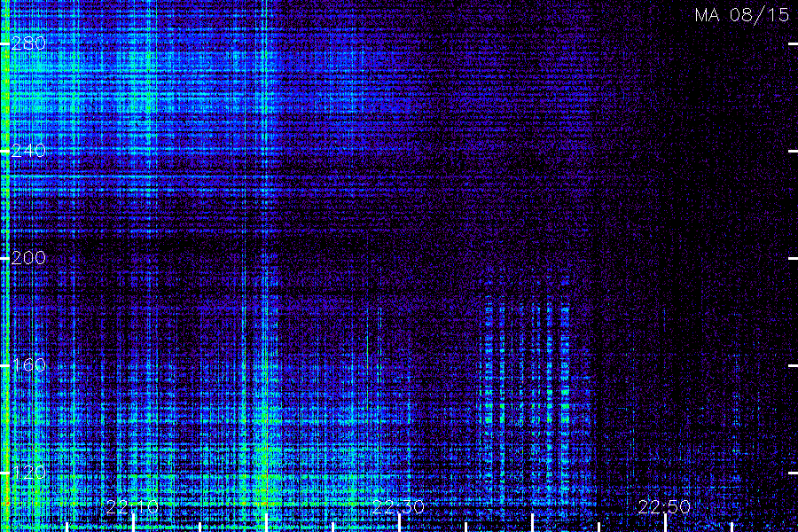Select the 280 frequency axis label

tap(28, 43)
